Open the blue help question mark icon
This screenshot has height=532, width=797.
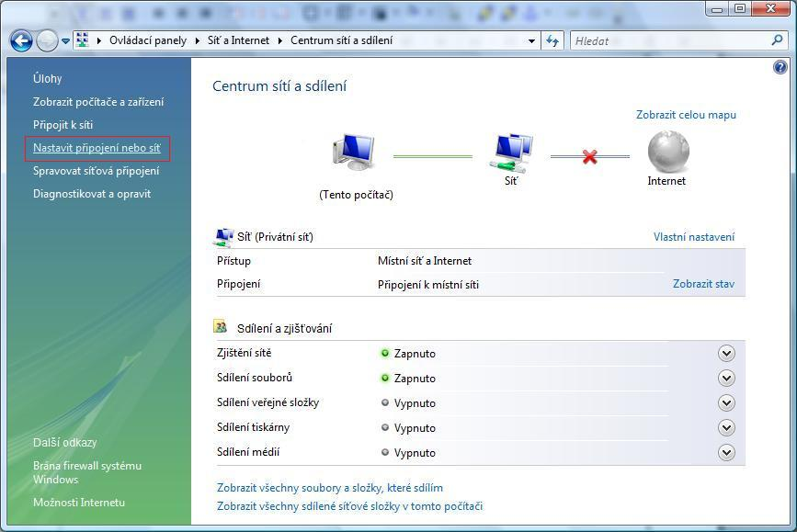click(780, 67)
